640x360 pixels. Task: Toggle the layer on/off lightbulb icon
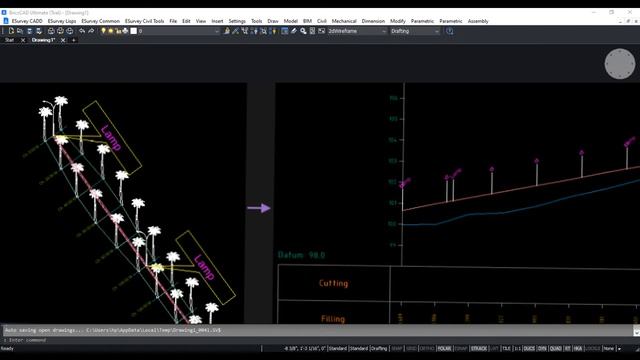tap(104, 31)
